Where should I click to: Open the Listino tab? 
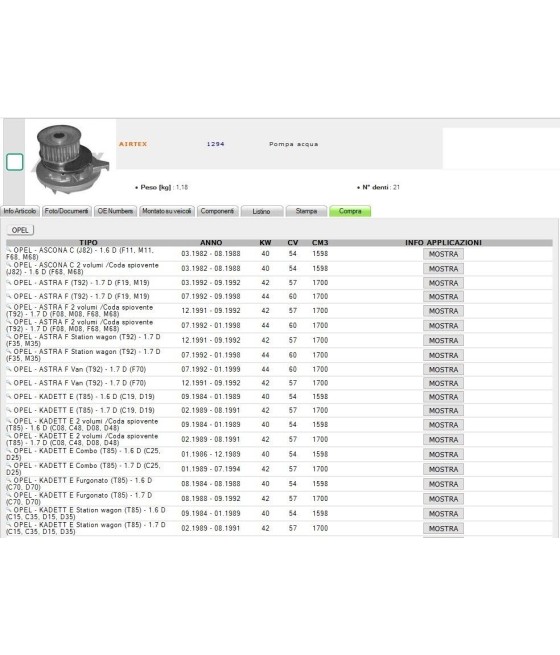click(262, 211)
